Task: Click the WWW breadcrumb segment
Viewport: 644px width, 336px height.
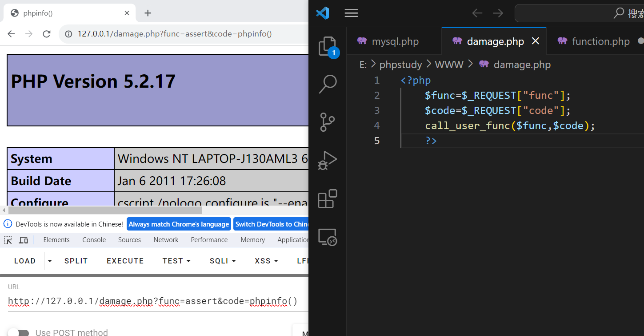Action: 449,65
